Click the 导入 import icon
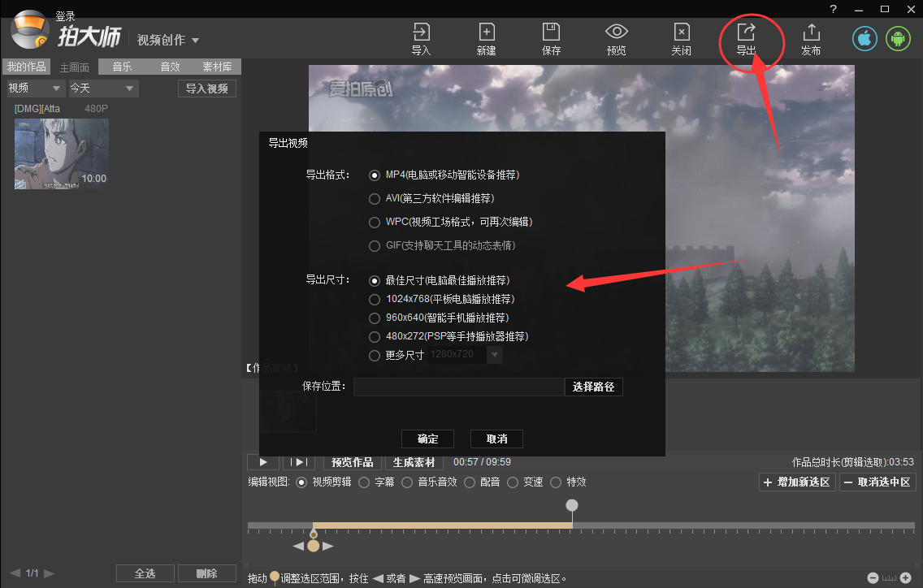The width and height of the screenshot is (923, 588). pyautogui.click(x=421, y=38)
